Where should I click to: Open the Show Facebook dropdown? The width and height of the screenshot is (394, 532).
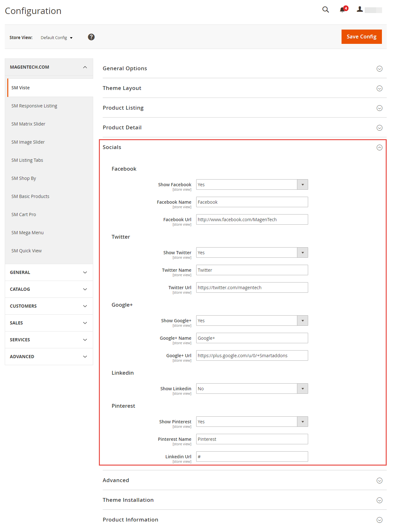[x=252, y=185]
